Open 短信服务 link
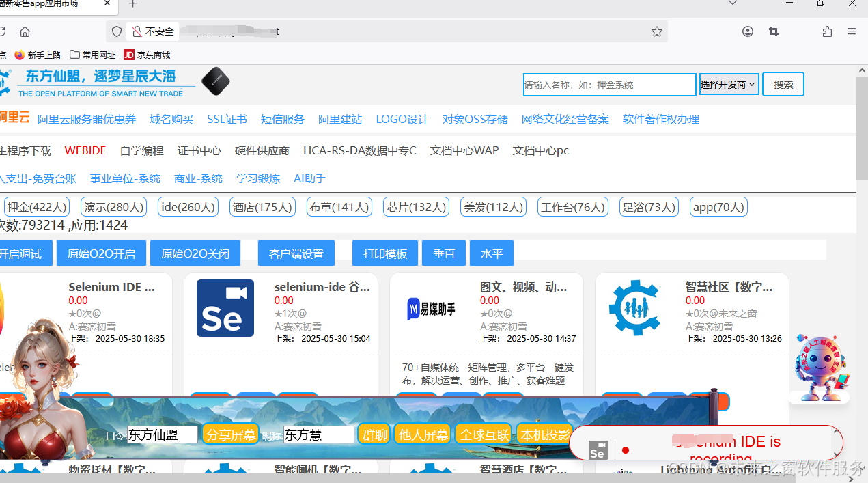Viewport: 868px width, 483px height. click(x=283, y=119)
